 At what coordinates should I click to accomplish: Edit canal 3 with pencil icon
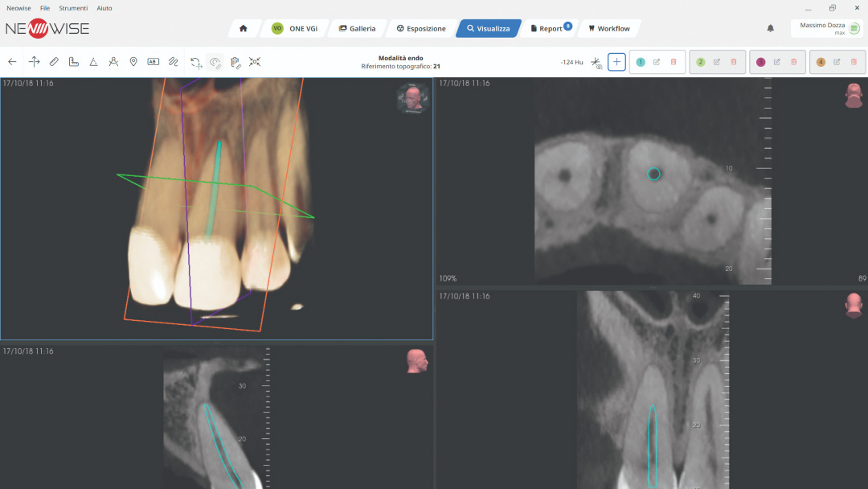click(x=777, y=62)
